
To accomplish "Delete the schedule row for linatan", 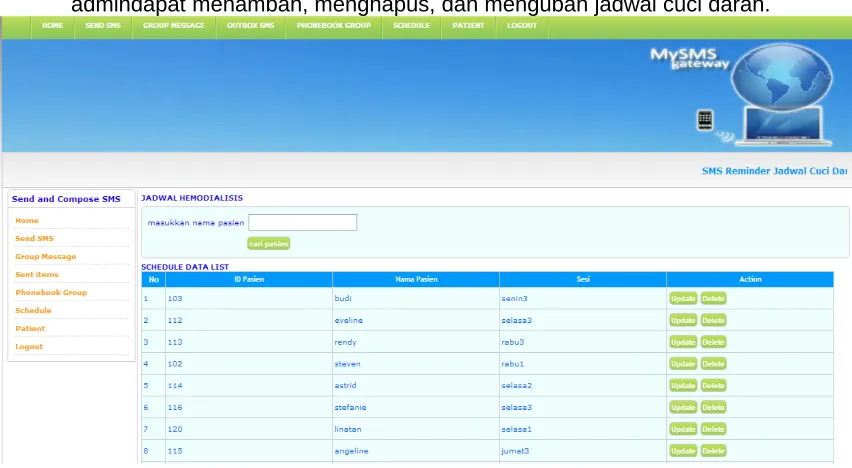I will [713, 429].
